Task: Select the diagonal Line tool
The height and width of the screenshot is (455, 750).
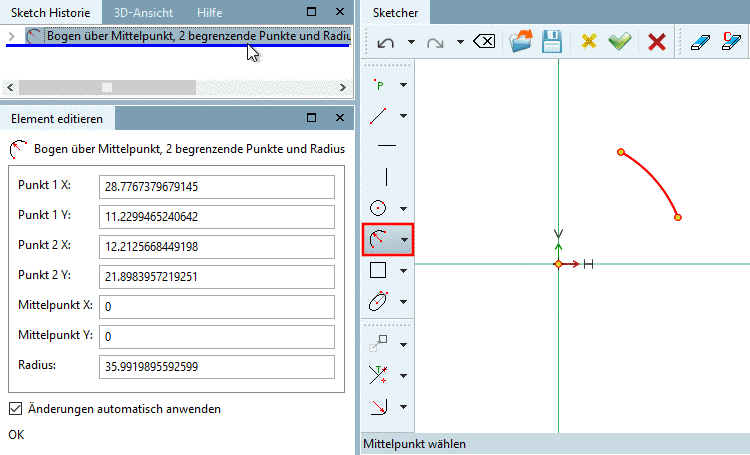Action: tap(378, 116)
